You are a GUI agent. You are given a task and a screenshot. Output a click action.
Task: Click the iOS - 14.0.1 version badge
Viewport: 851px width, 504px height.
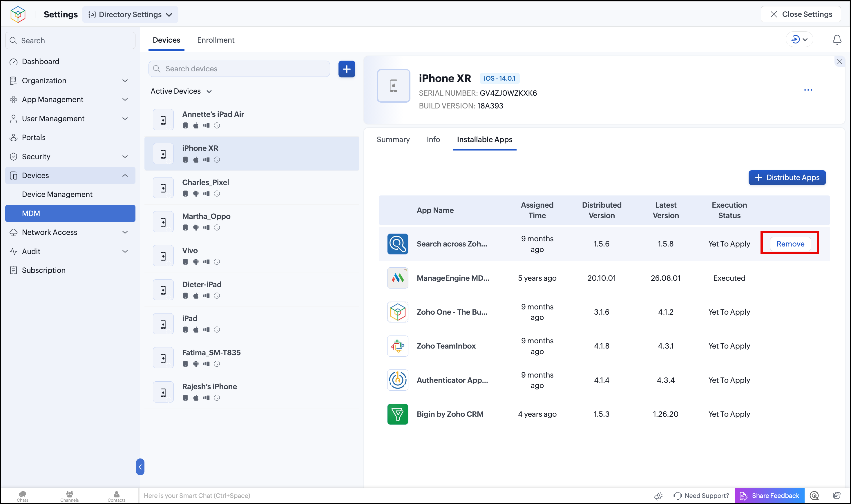tap(499, 79)
